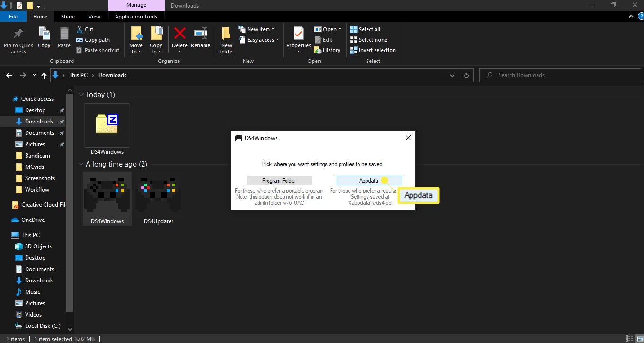Switch to details view in the status bar

coord(629,339)
